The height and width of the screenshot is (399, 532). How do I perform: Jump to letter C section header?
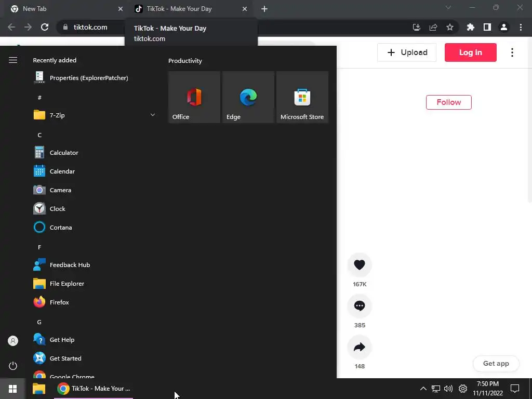(x=39, y=135)
